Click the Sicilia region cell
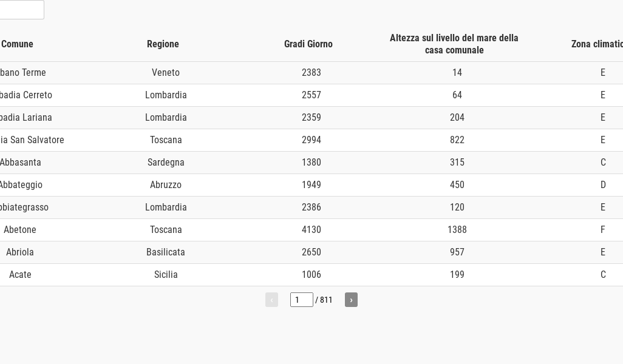 pos(166,274)
